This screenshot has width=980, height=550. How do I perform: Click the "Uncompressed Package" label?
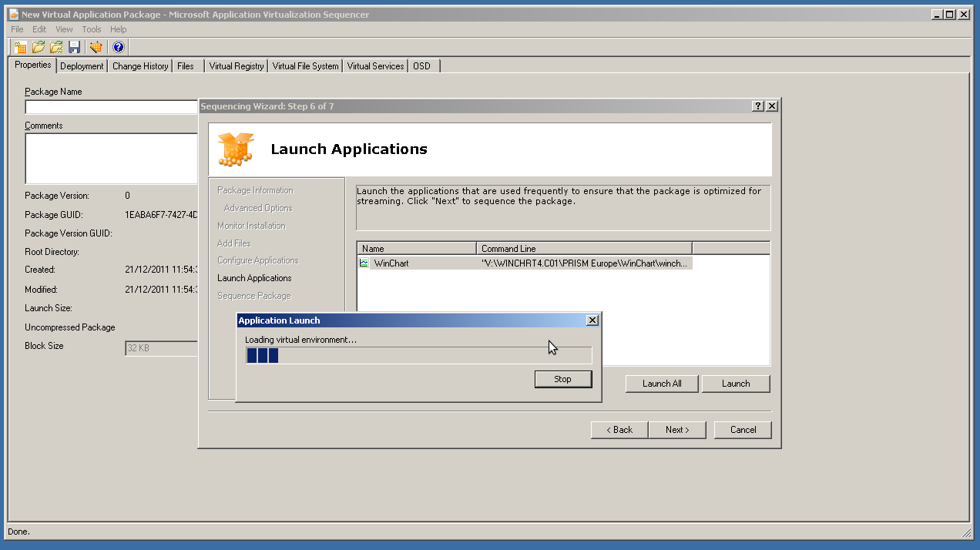[x=70, y=327]
